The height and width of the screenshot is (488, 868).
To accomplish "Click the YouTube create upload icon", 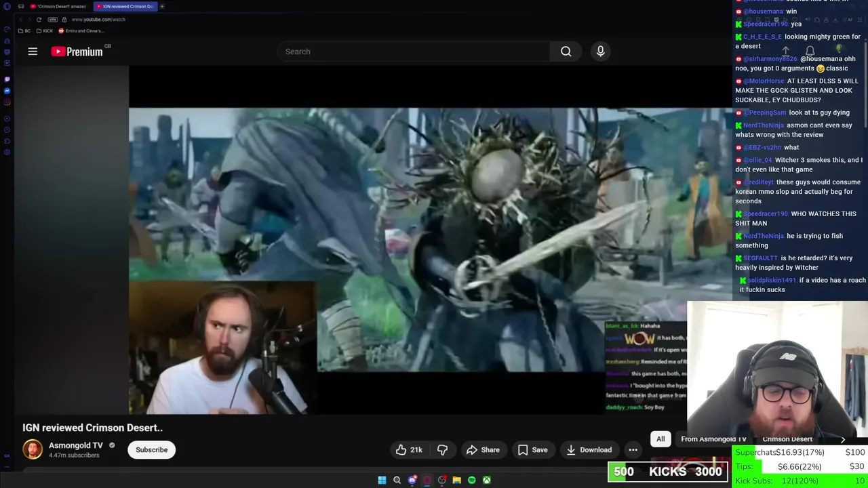I will (785, 52).
